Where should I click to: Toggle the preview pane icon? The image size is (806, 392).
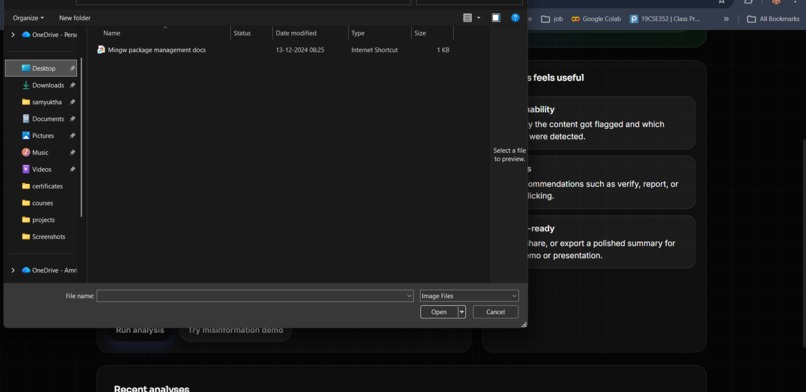coord(496,18)
